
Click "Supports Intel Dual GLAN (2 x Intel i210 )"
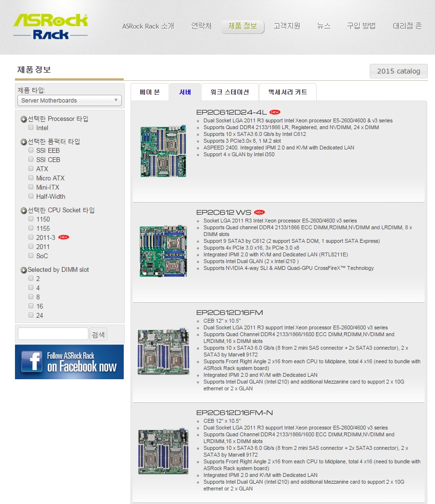(x=251, y=261)
